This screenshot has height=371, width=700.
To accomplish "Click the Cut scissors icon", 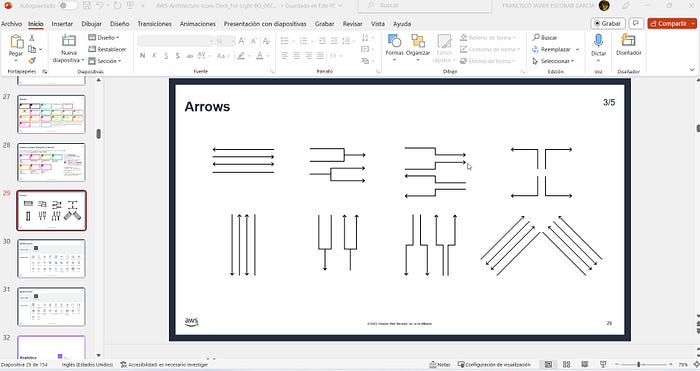I will (x=32, y=38).
